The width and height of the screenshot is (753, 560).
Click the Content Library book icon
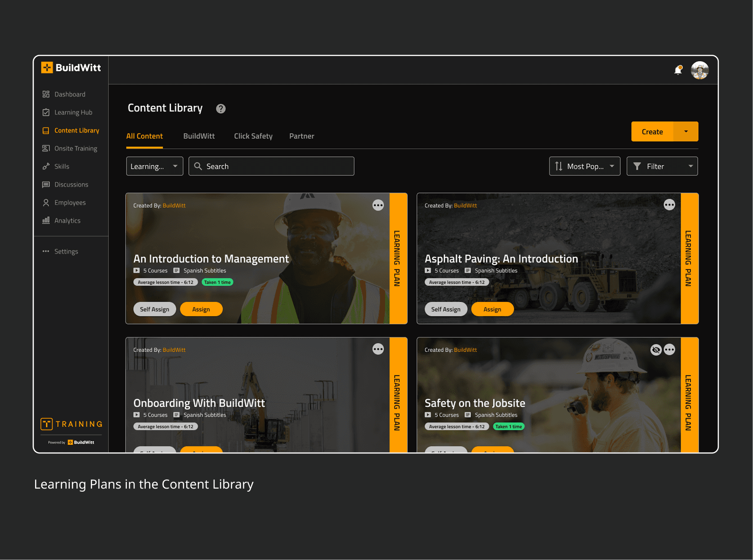tap(46, 130)
